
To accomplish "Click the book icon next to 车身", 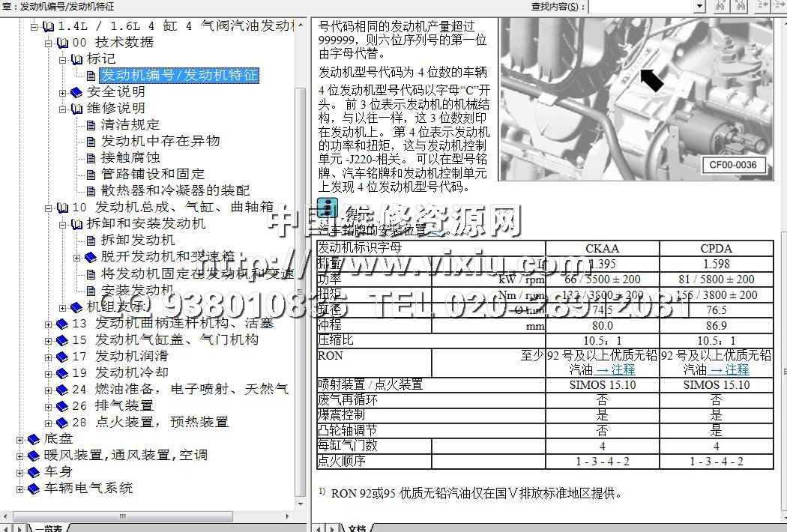I will [34, 471].
